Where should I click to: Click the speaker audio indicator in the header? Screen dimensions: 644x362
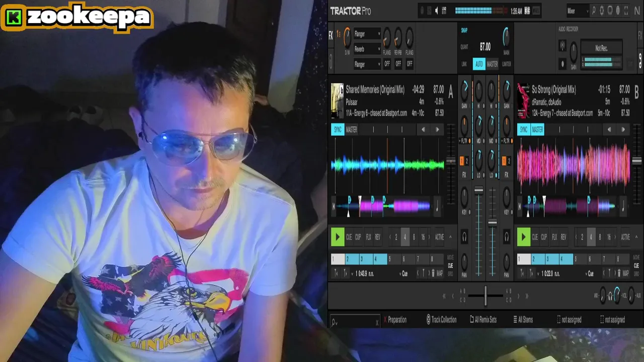click(x=437, y=10)
